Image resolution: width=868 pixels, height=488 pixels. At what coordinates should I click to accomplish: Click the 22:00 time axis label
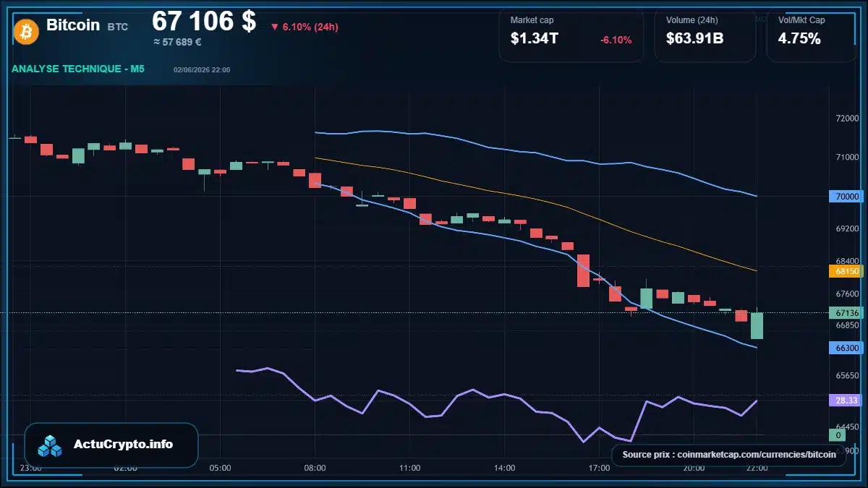(x=757, y=468)
